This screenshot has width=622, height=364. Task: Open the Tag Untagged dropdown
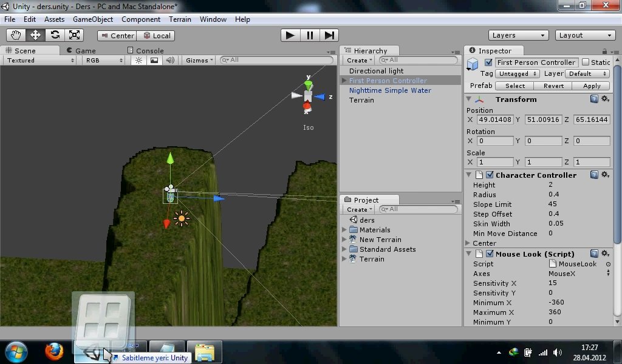pyautogui.click(x=518, y=73)
